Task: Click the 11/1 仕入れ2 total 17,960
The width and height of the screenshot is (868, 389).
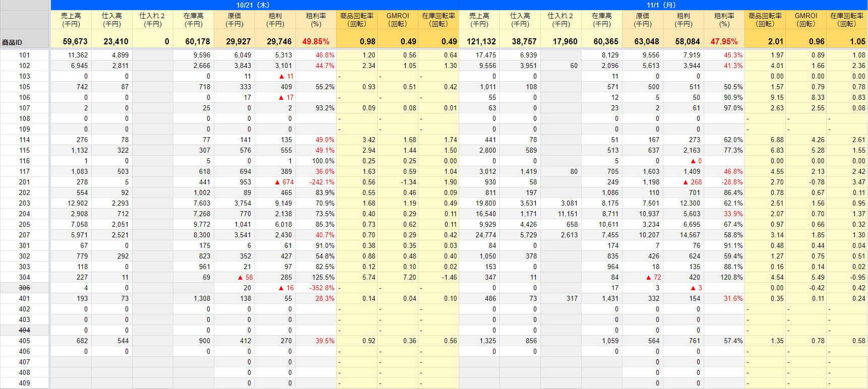Action: [x=565, y=41]
